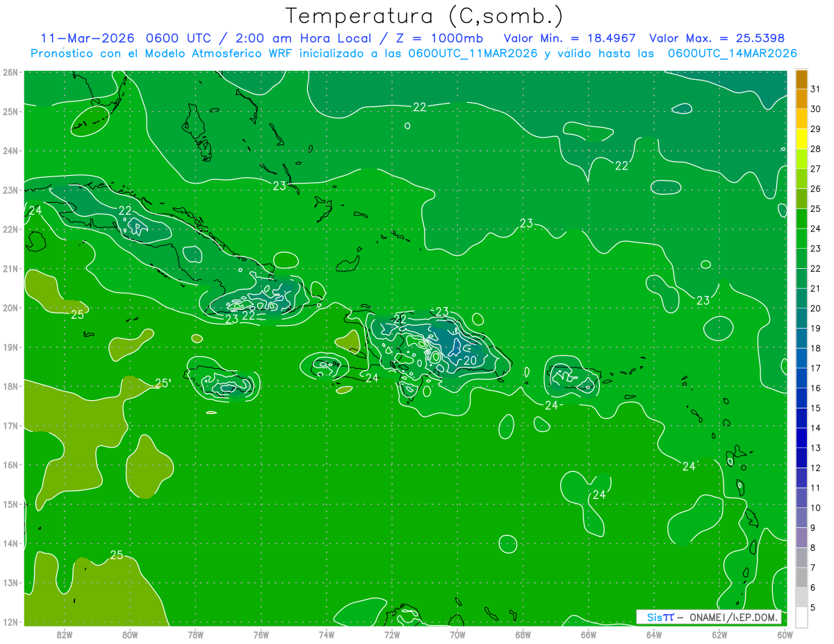The height and width of the screenshot is (644, 834).
Task: Select 'Valor Max. = 25.5398' value
Action: point(717,38)
